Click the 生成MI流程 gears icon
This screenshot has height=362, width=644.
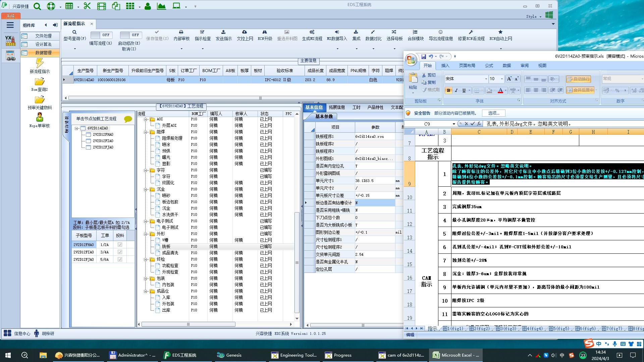[312, 32]
